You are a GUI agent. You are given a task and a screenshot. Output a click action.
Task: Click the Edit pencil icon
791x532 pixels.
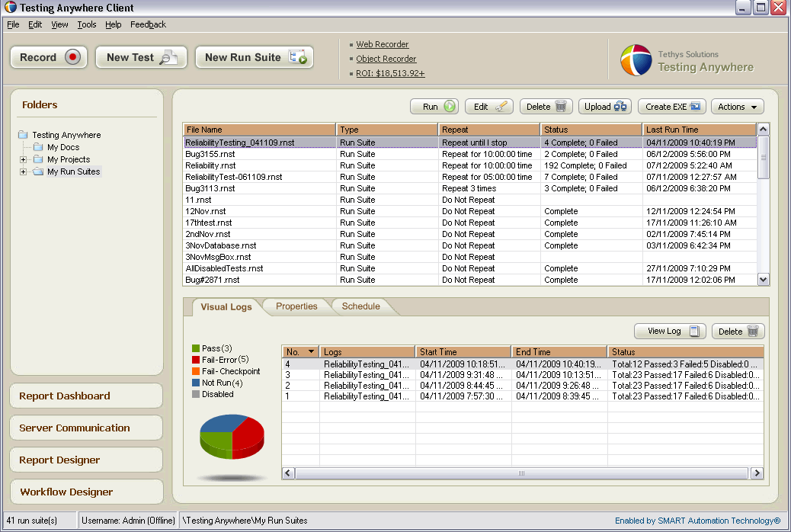(501, 107)
